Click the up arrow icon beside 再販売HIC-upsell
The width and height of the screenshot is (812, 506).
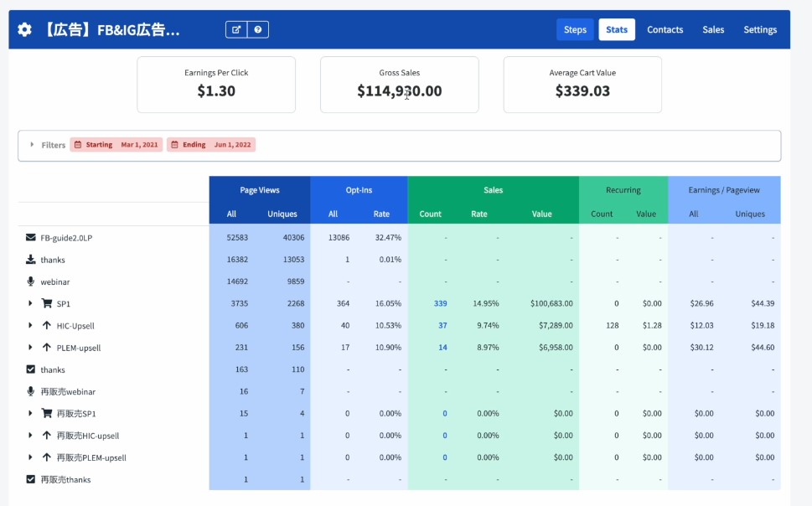click(47, 435)
